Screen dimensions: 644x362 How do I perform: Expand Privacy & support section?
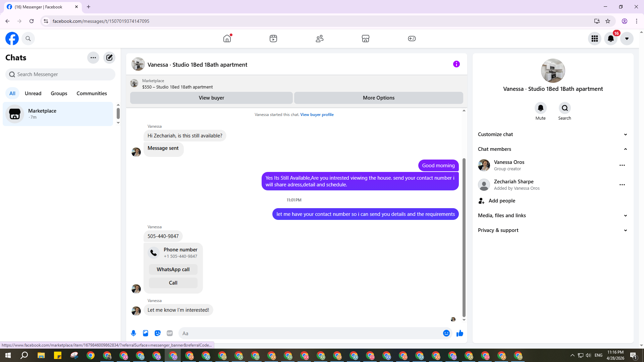coord(553,230)
